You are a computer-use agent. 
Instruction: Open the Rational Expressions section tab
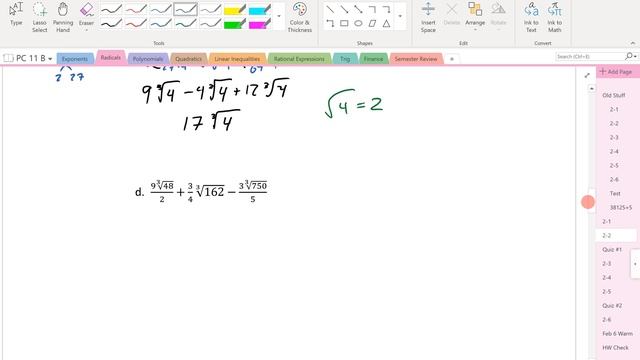pyautogui.click(x=299, y=59)
